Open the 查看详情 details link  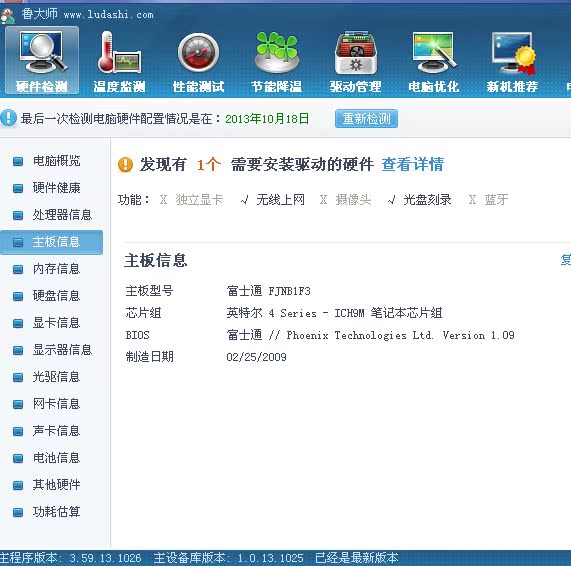(413, 164)
